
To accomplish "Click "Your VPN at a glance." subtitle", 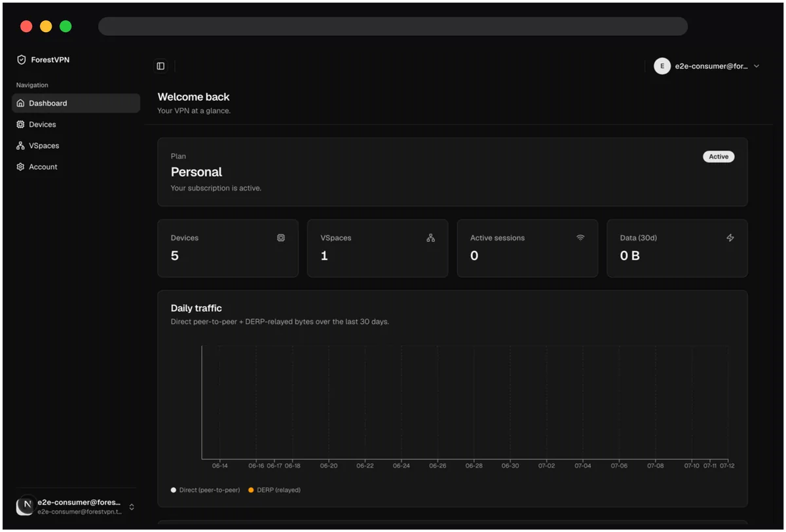I will click(194, 111).
